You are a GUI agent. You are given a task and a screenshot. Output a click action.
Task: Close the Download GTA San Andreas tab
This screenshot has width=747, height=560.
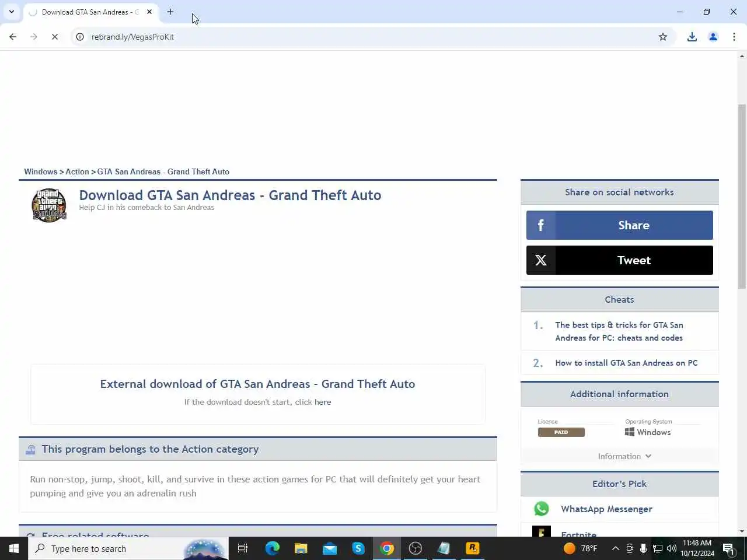pyautogui.click(x=149, y=12)
